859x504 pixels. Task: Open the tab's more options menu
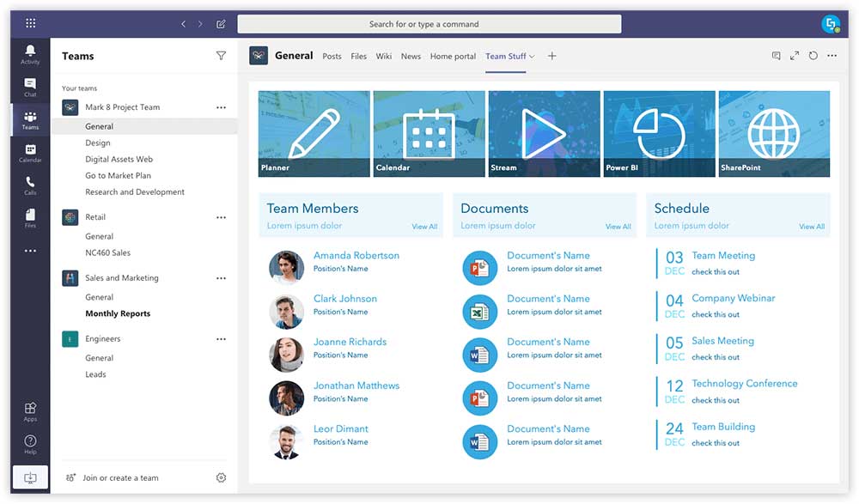(832, 55)
